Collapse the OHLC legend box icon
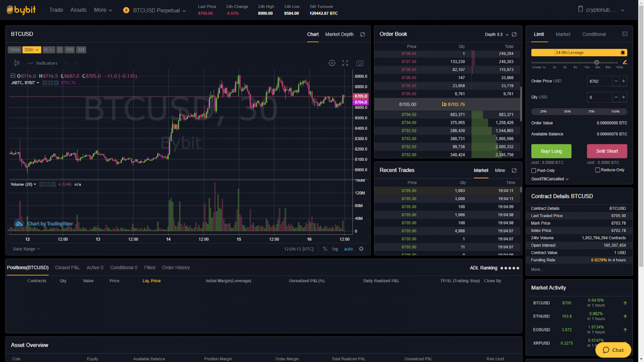Image resolution: width=644 pixels, height=362 pixels. click(x=13, y=76)
